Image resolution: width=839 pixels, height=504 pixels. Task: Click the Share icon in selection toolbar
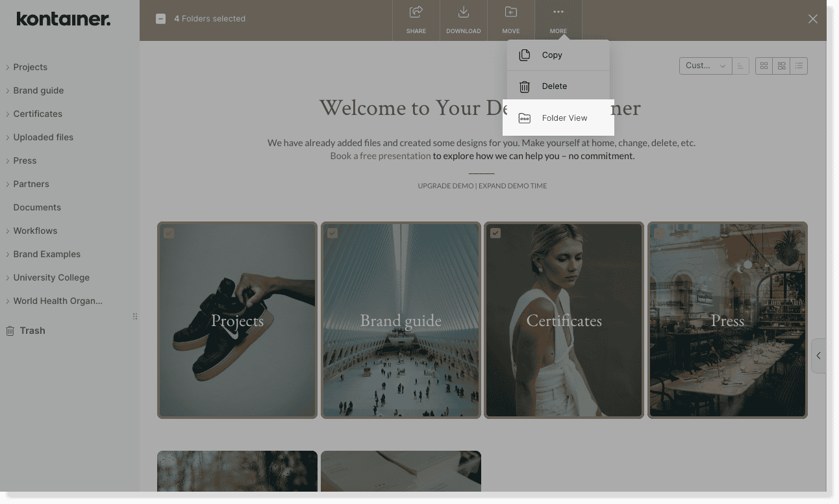416,19
